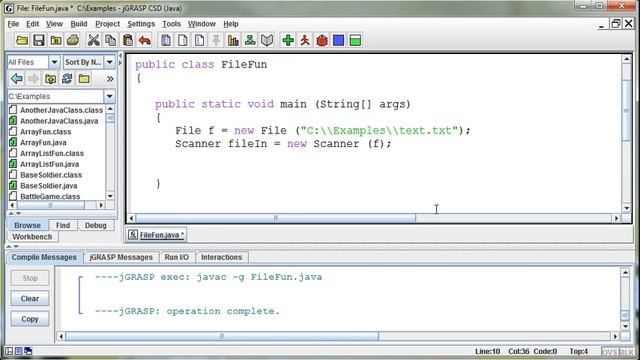This screenshot has width=640, height=360.
Task: Refresh the file list with the refresh icon
Action: tap(67, 78)
